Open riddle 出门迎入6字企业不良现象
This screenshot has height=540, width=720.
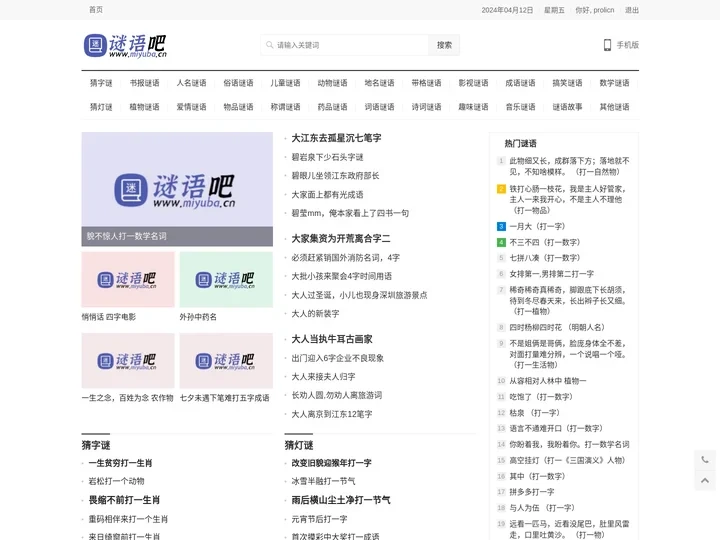click(338, 358)
